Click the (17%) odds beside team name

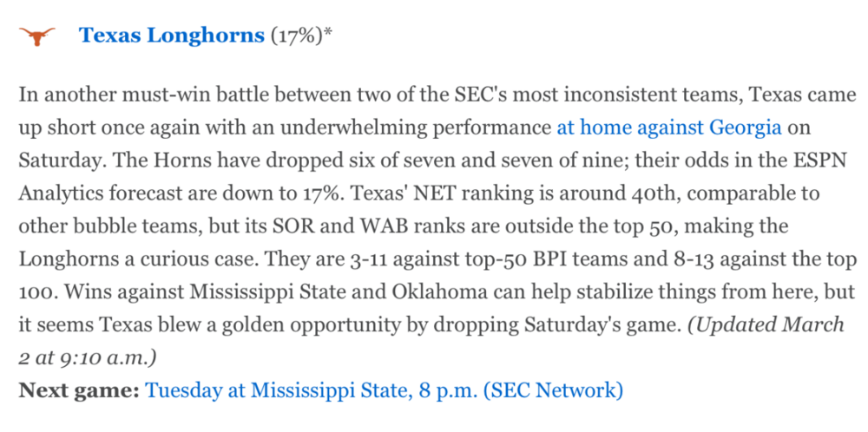pos(297,36)
